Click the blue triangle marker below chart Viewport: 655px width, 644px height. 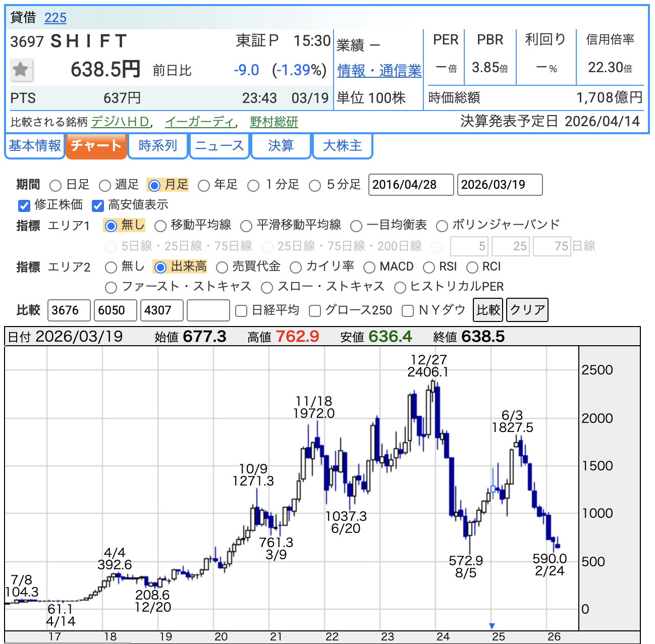[492, 626]
